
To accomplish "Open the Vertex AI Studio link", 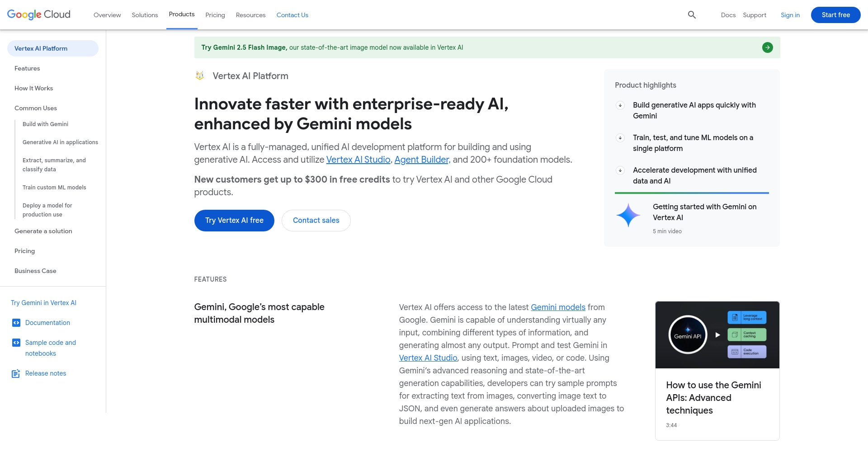I will [x=358, y=160].
